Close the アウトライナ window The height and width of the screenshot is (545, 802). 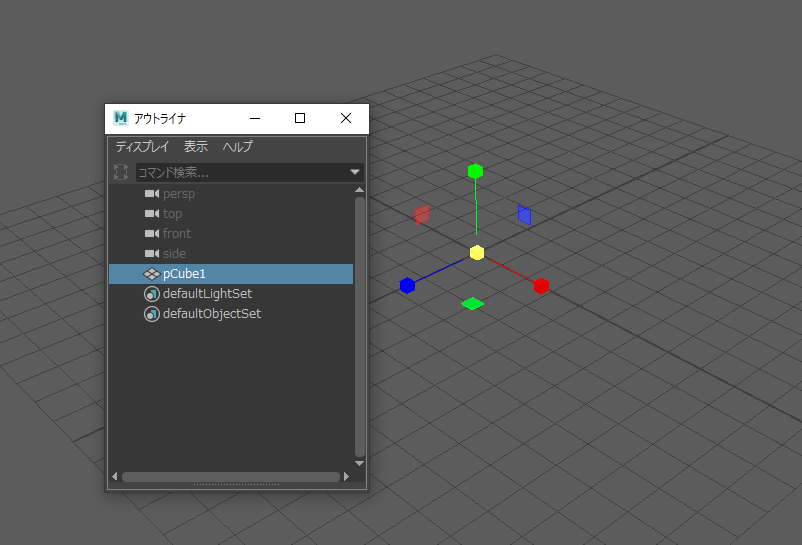346,119
